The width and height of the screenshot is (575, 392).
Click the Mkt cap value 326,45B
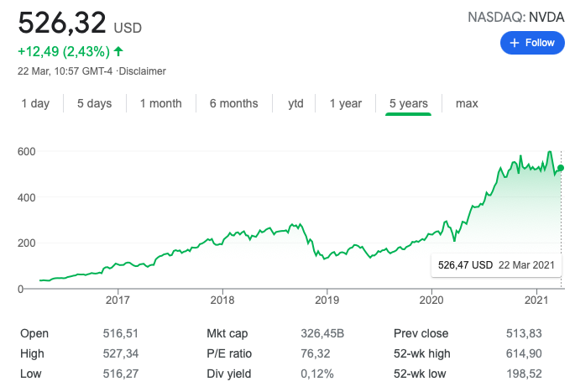click(323, 333)
